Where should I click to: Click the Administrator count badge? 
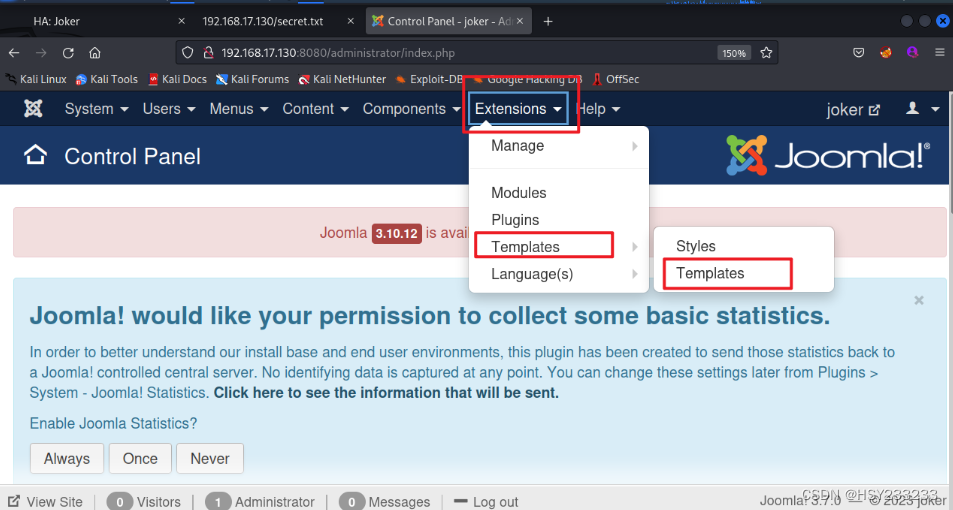(218, 502)
